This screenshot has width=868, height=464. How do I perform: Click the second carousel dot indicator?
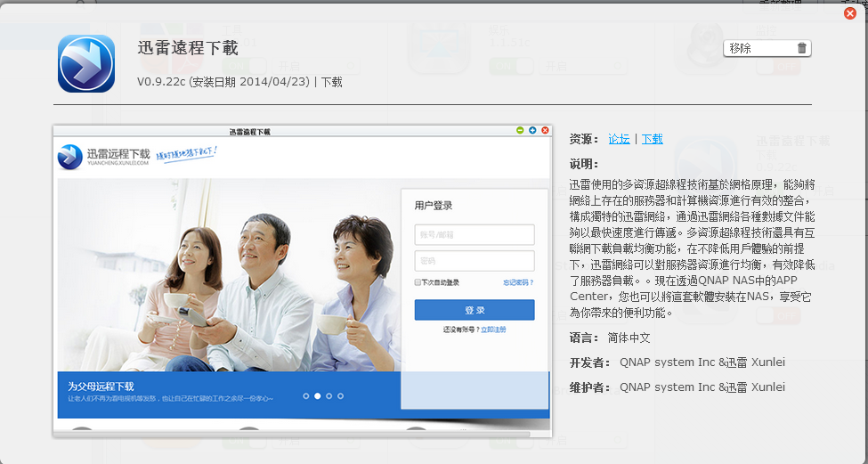(317, 396)
